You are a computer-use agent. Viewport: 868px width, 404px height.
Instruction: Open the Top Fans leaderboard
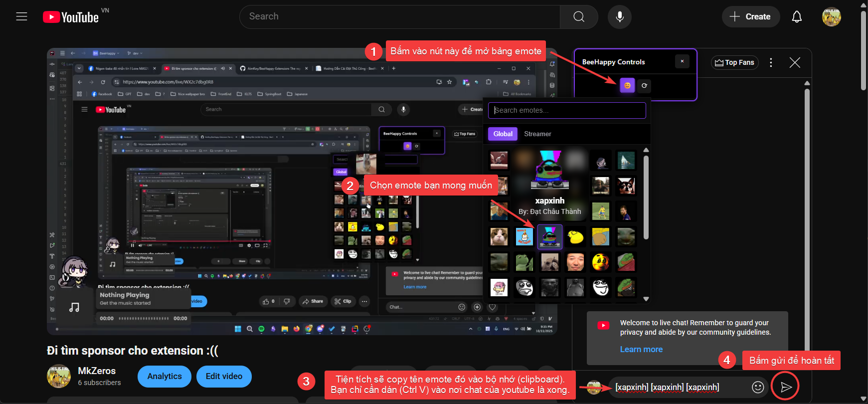734,62
